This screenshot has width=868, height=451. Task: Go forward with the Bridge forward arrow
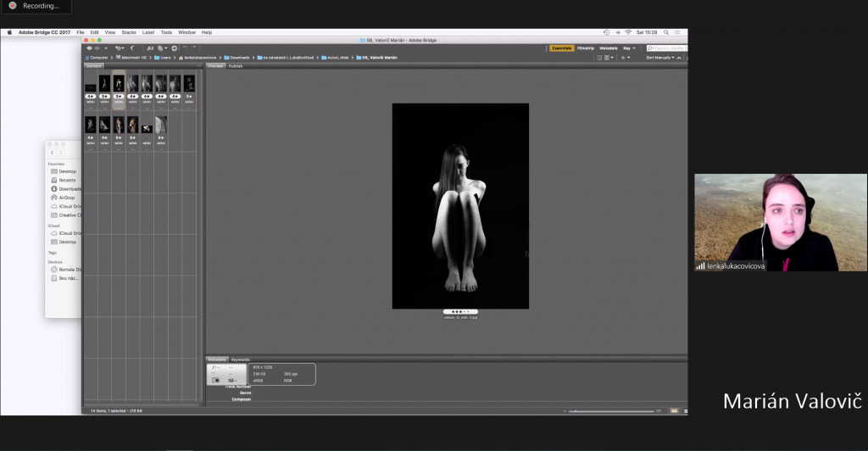(97, 48)
